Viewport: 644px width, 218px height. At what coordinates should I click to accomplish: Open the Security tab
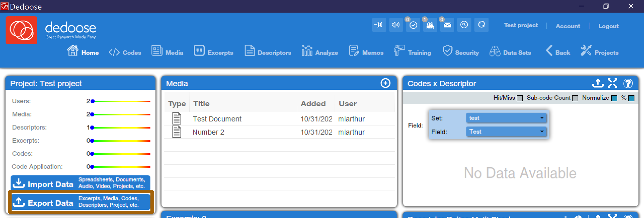[461, 51]
